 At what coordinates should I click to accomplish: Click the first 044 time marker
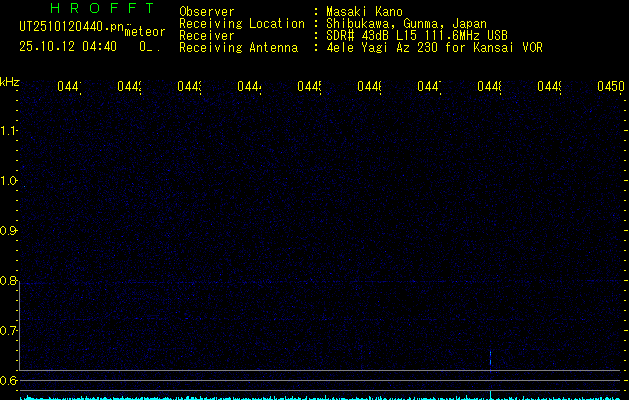[68, 88]
